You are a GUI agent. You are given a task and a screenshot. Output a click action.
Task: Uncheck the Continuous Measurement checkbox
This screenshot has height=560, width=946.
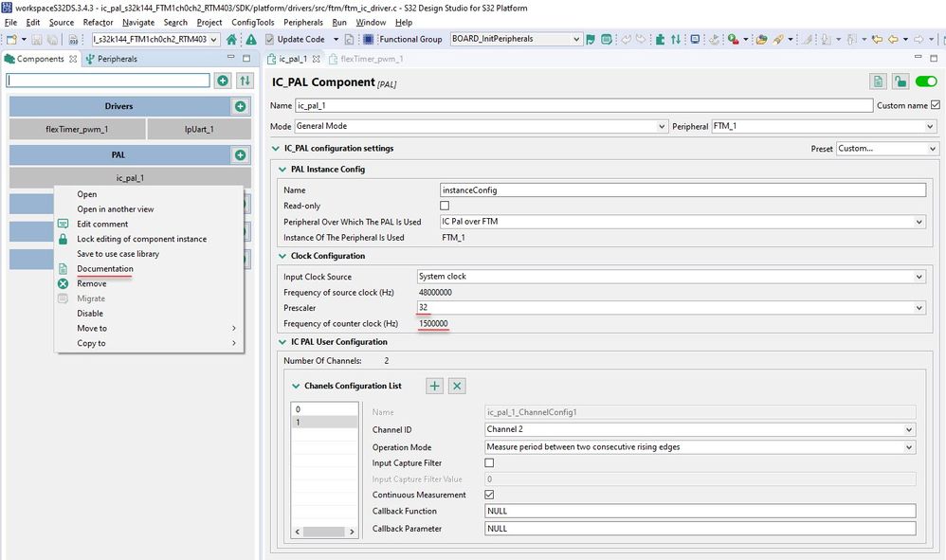click(489, 495)
